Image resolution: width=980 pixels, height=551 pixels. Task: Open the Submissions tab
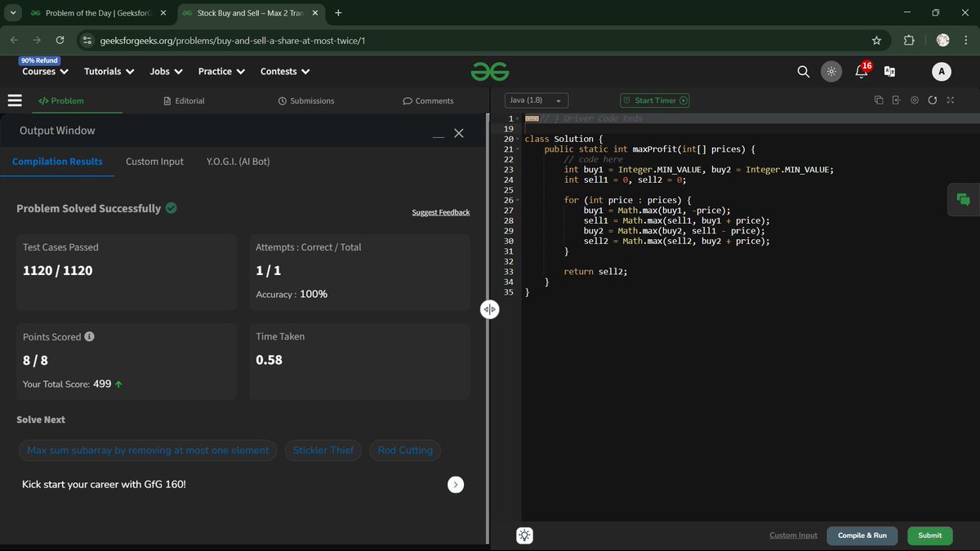click(x=305, y=101)
